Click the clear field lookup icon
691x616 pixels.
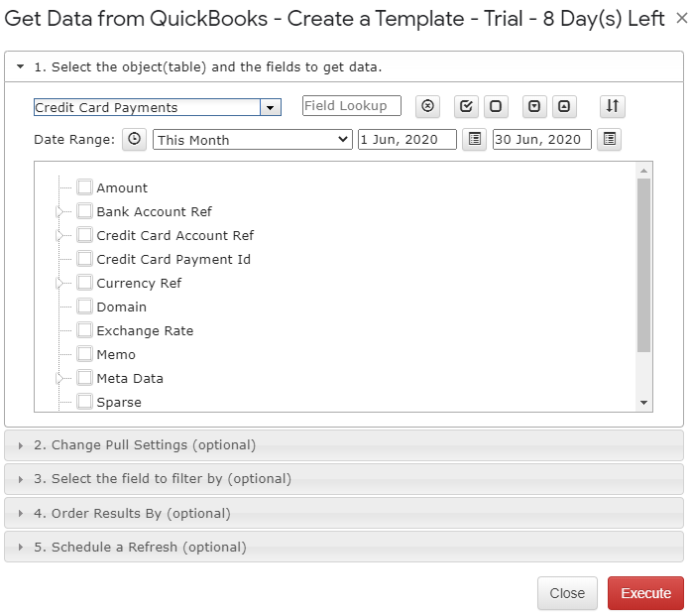tap(427, 106)
